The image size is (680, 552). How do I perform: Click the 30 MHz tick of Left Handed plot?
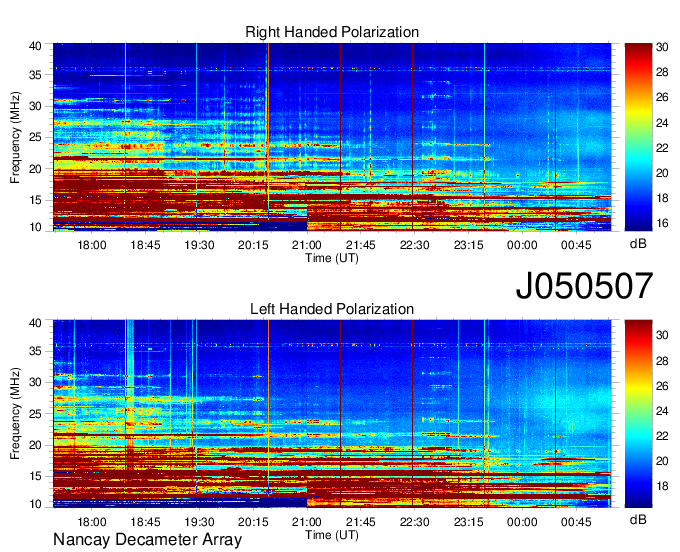pyautogui.click(x=36, y=382)
